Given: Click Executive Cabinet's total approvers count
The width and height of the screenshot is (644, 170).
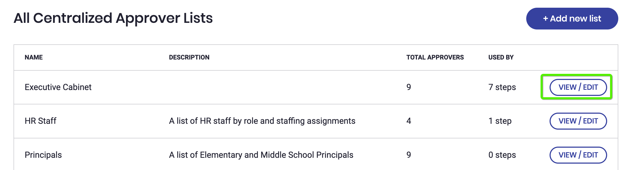Looking at the screenshot, I should [x=409, y=87].
